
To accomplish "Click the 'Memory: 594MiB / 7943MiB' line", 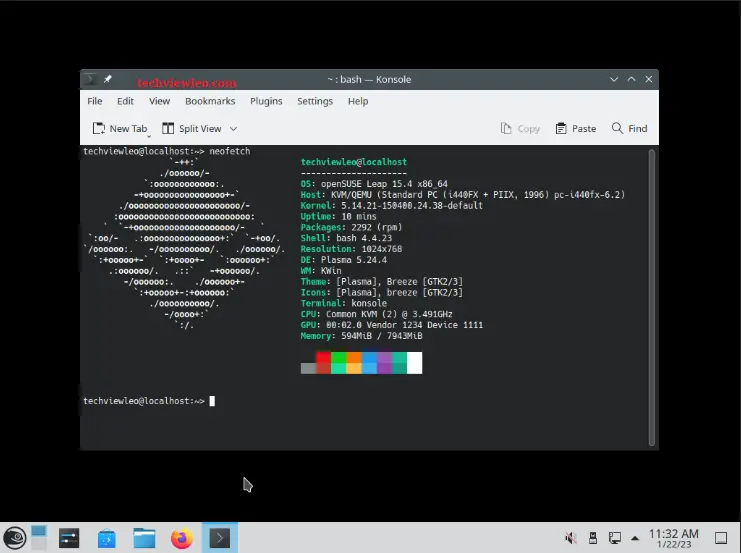I will click(x=361, y=336).
